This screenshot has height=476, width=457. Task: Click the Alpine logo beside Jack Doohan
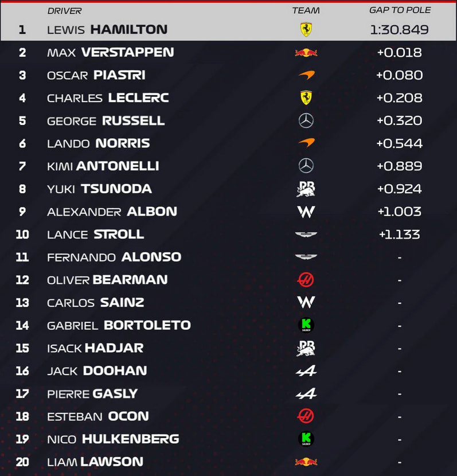click(x=306, y=370)
